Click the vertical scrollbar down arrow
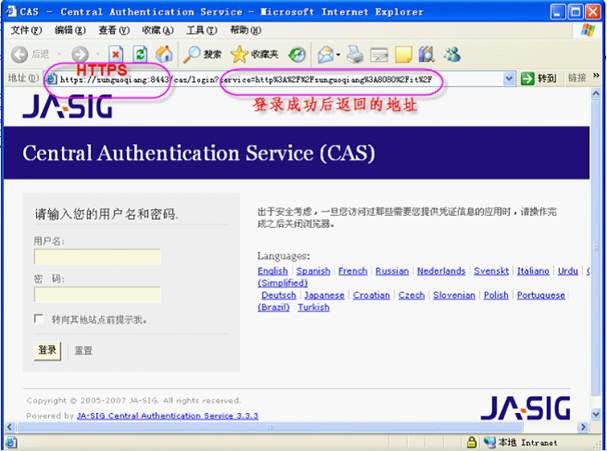The width and height of the screenshot is (607, 451). [596, 414]
